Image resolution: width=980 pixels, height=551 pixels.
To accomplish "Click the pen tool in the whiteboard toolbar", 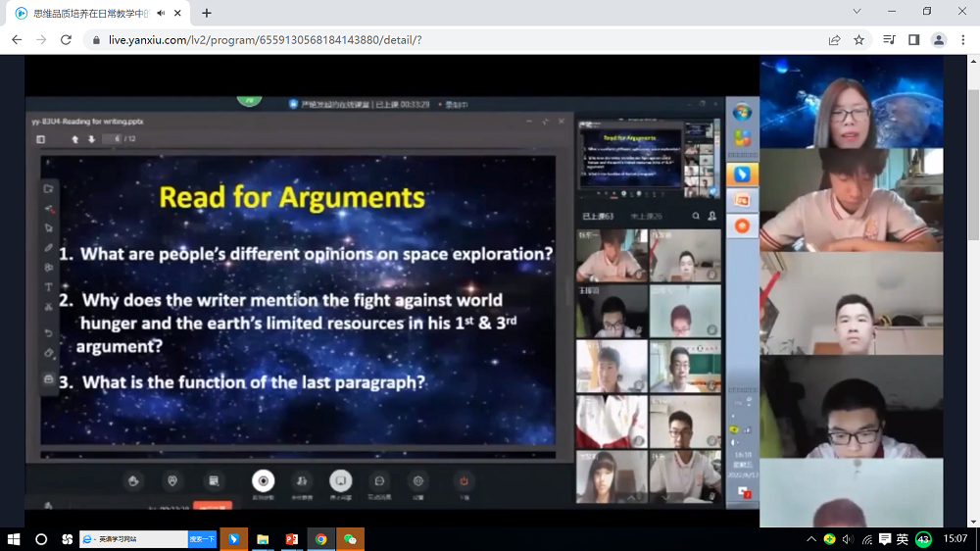I will click(x=49, y=247).
